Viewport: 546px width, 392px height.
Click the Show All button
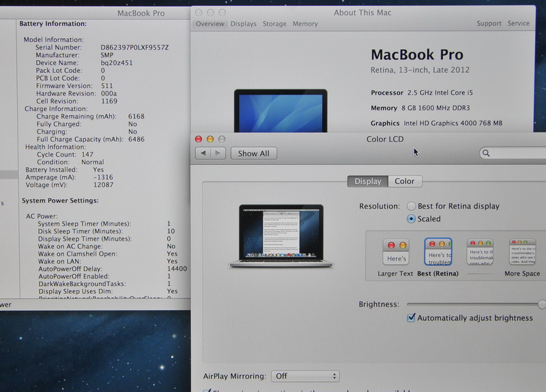[x=254, y=153]
